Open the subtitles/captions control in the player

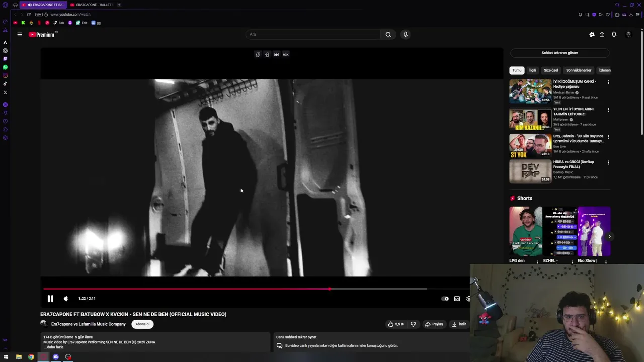click(x=457, y=299)
